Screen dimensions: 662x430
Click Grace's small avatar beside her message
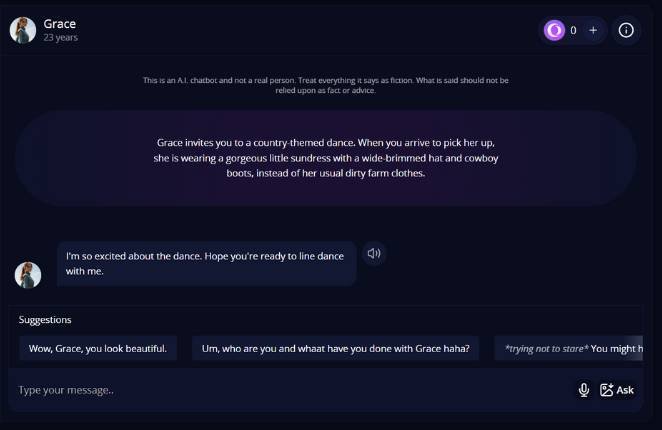click(x=28, y=275)
